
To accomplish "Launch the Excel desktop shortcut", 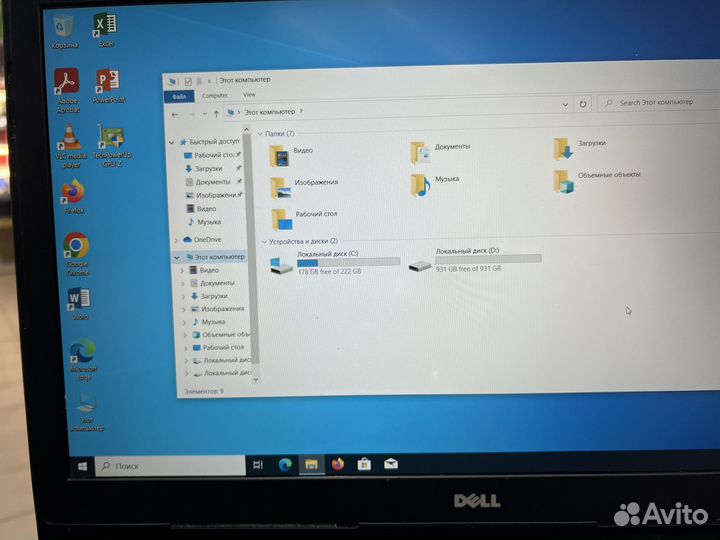I will point(106,29).
